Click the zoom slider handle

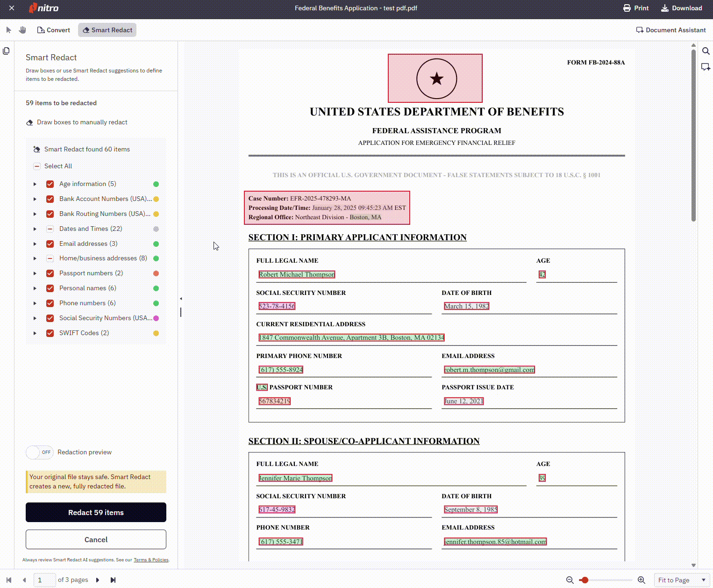tap(585, 580)
